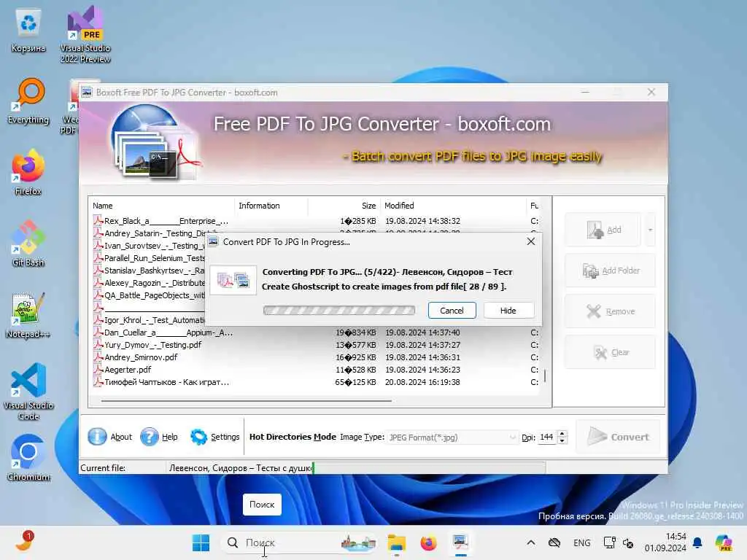Open the Git Bash desktop shortcut
The image size is (747, 560).
tap(28, 244)
